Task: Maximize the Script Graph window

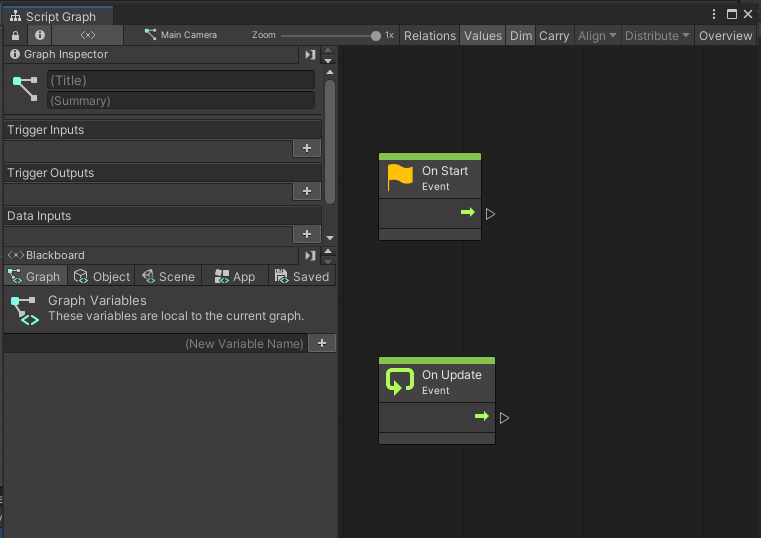Action: point(731,14)
